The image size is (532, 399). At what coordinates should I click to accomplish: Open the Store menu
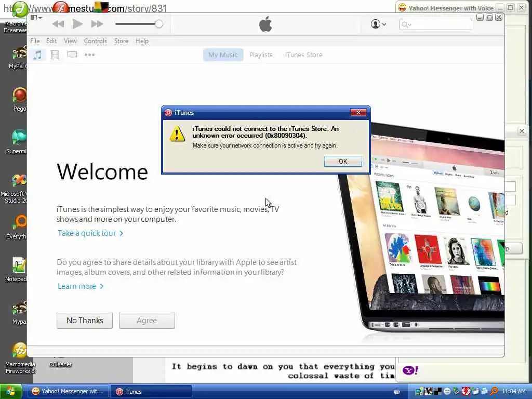121,41
